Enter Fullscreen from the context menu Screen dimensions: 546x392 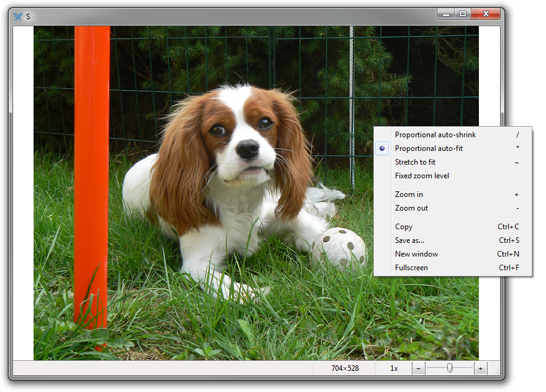click(x=411, y=268)
